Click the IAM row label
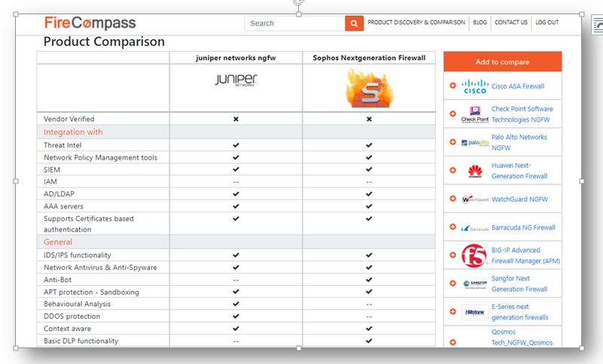Viewport: 603px width, 364px height. (x=50, y=182)
